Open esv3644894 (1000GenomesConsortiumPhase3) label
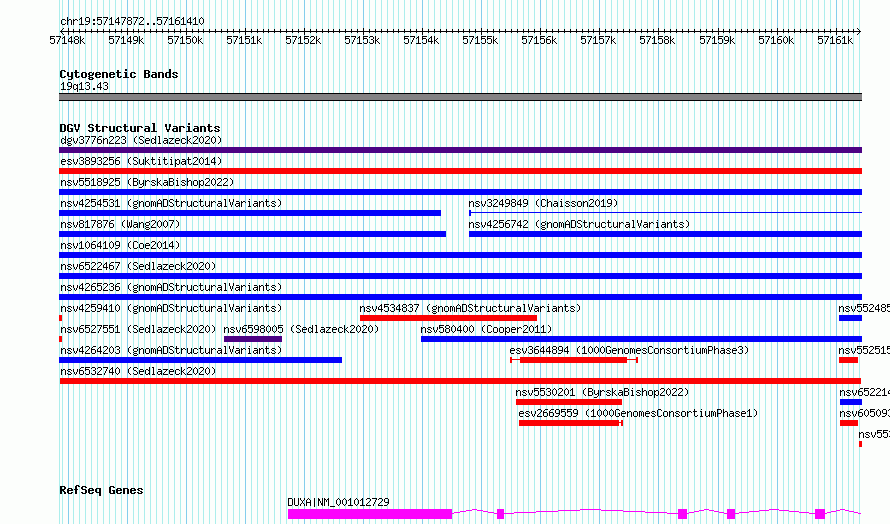The image size is (890, 524). 629,350
